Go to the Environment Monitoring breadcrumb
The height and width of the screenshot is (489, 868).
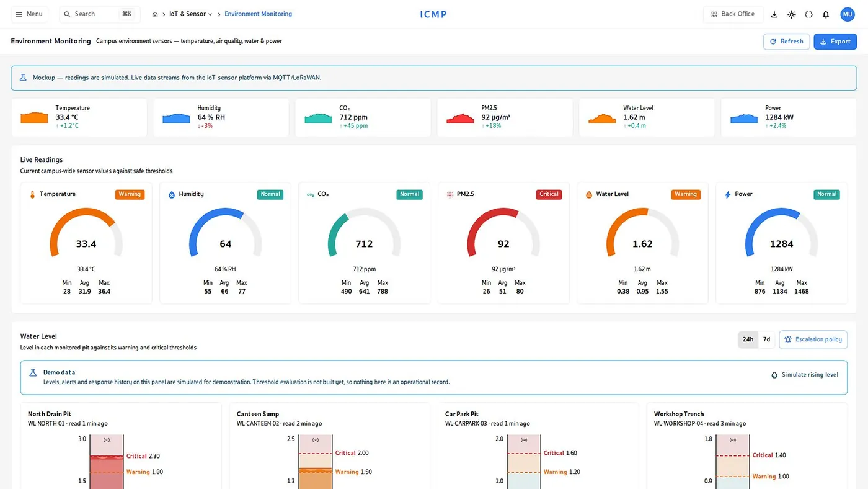tap(258, 14)
